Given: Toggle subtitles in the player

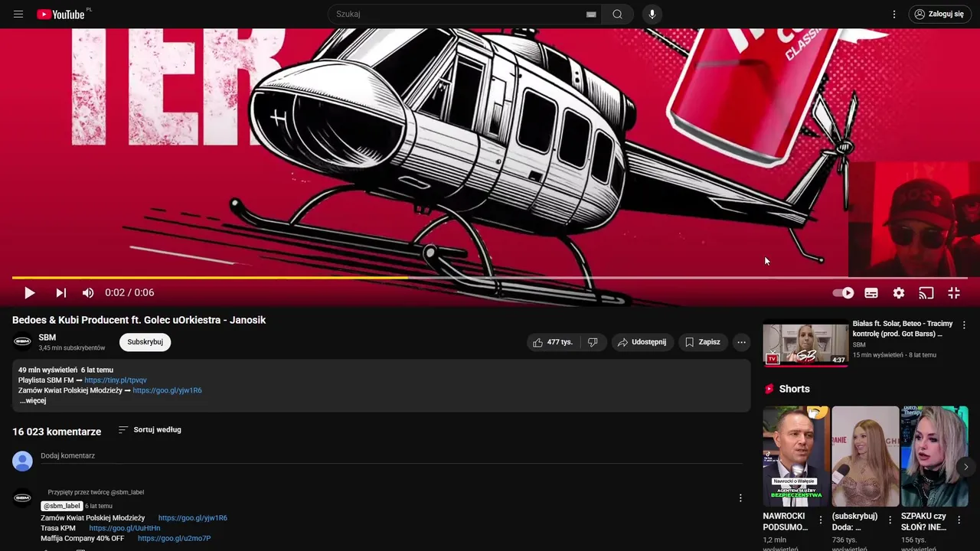Looking at the screenshot, I should coord(871,292).
